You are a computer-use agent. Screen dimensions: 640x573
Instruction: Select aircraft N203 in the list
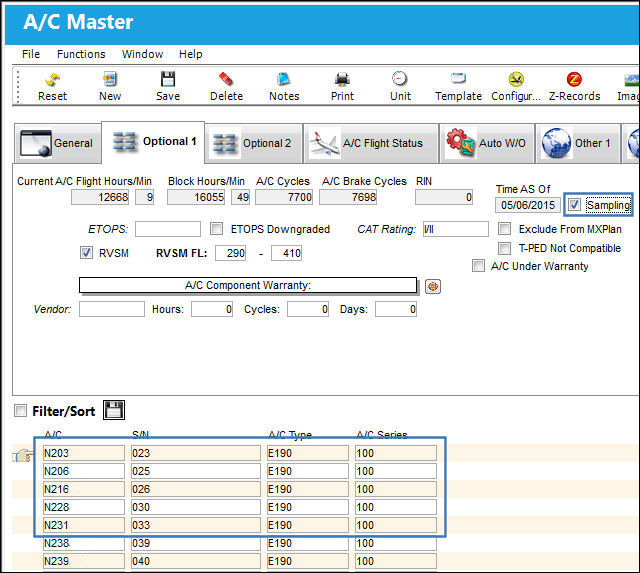point(84,453)
